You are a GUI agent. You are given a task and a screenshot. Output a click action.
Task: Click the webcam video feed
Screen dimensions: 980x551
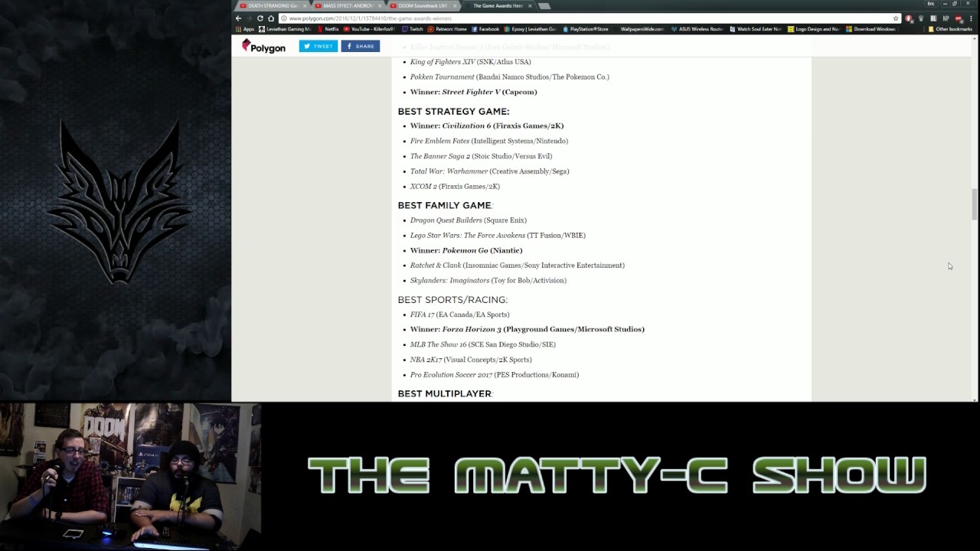(130, 478)
